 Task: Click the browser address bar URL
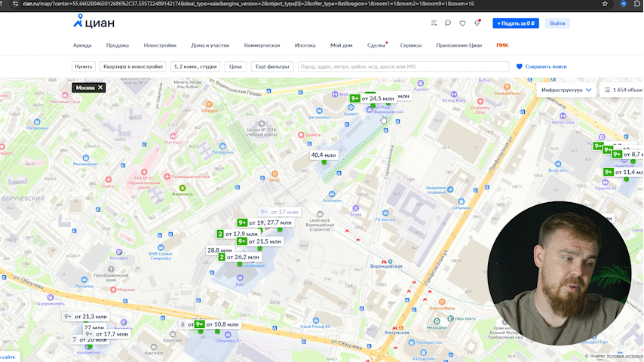pos(249,4)
